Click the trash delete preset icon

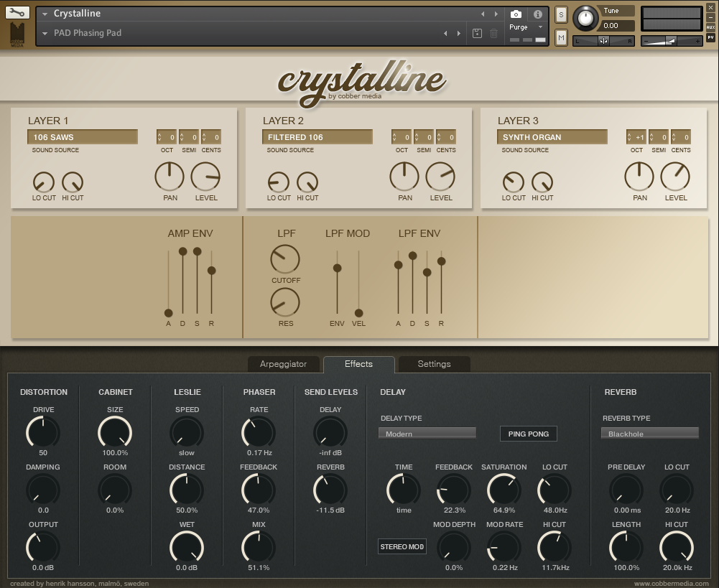point(494,33)
